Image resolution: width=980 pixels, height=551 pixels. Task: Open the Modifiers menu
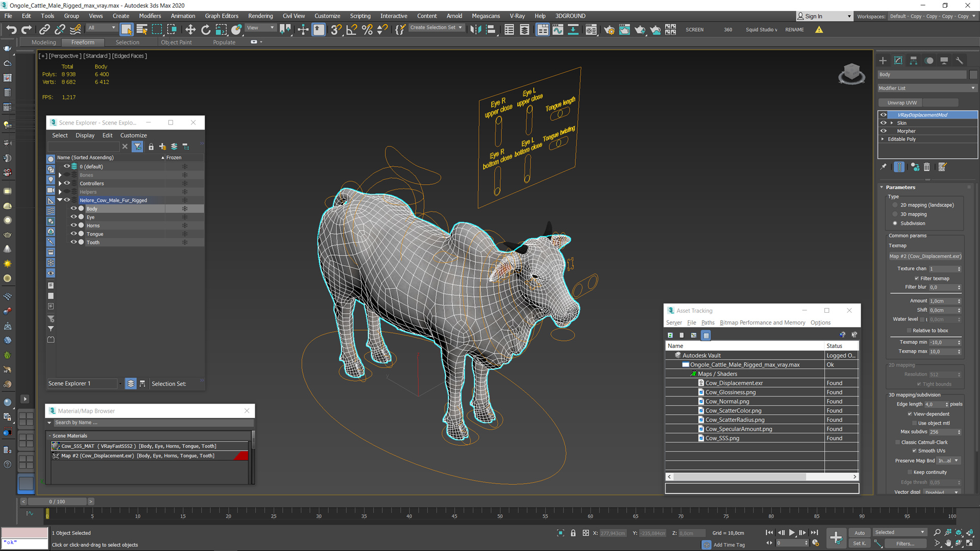(x=150, y=16)
